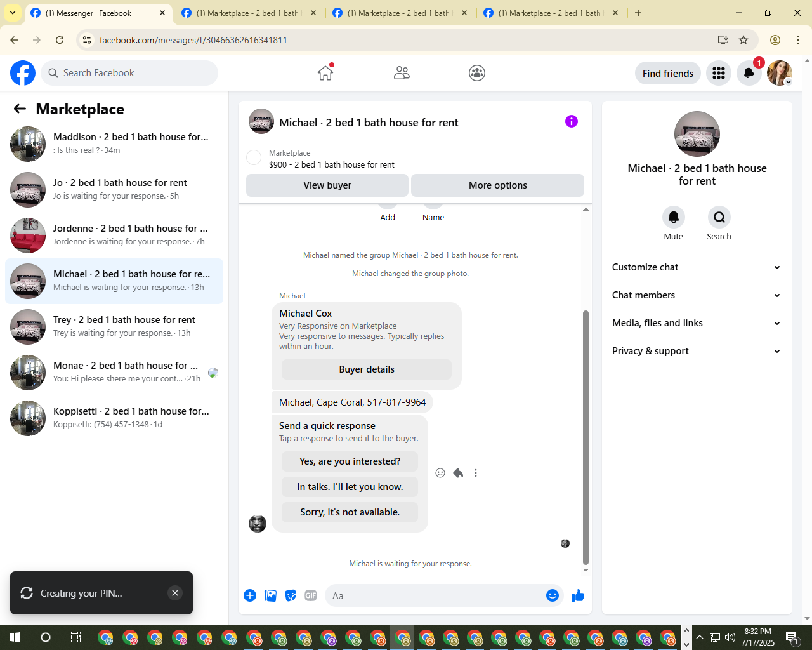The width and height of the screenshot is (812, 650).
Task: Click the View buyer button
Action: [x=327, y=185]
